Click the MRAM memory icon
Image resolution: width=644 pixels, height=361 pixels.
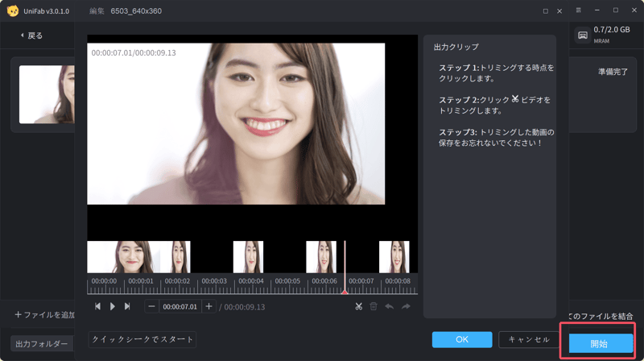click(x=582, y=35)
